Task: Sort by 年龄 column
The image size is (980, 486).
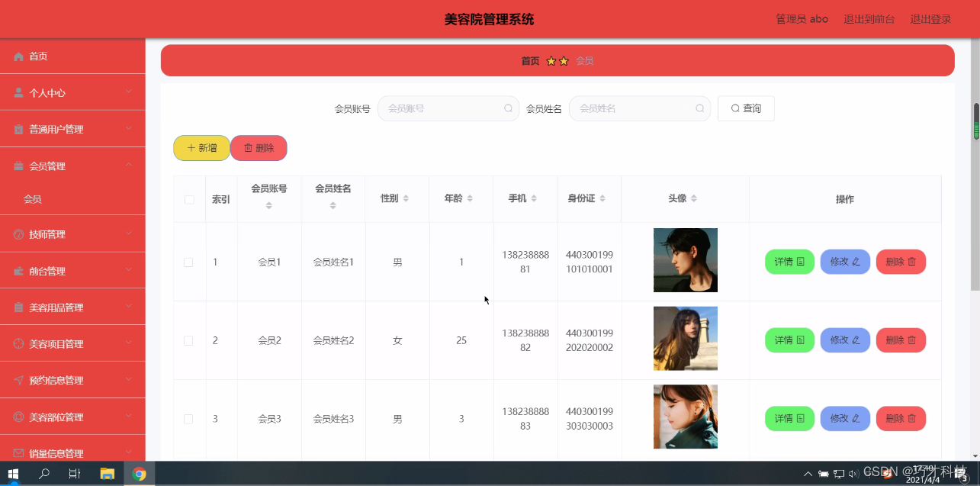Action: pos(470,198)
